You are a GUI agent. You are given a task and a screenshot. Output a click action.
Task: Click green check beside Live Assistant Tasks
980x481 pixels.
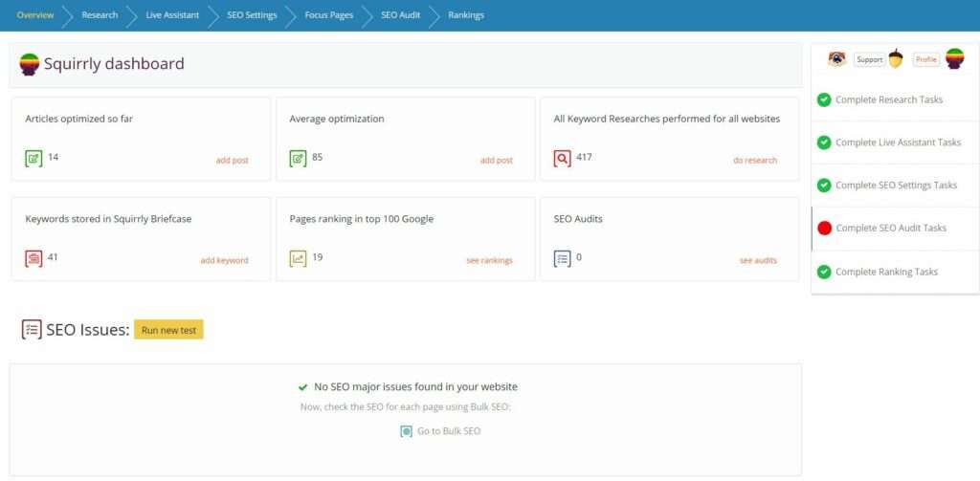coord(824,142)
